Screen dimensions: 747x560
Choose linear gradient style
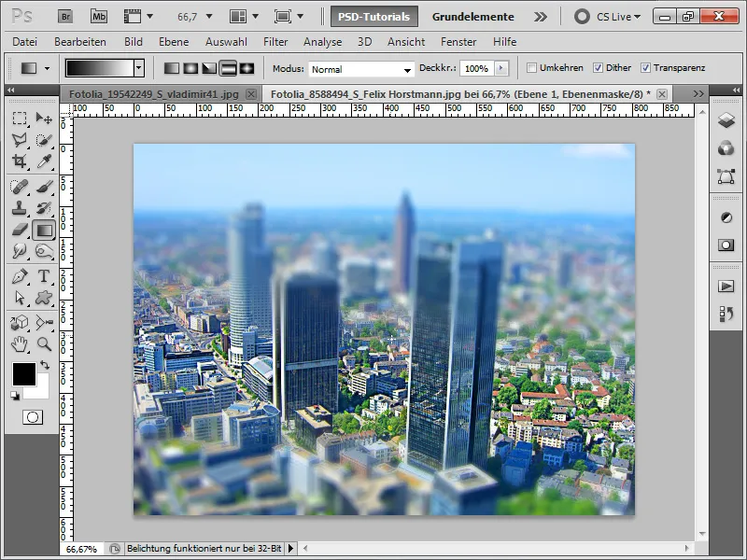[172, 68]
